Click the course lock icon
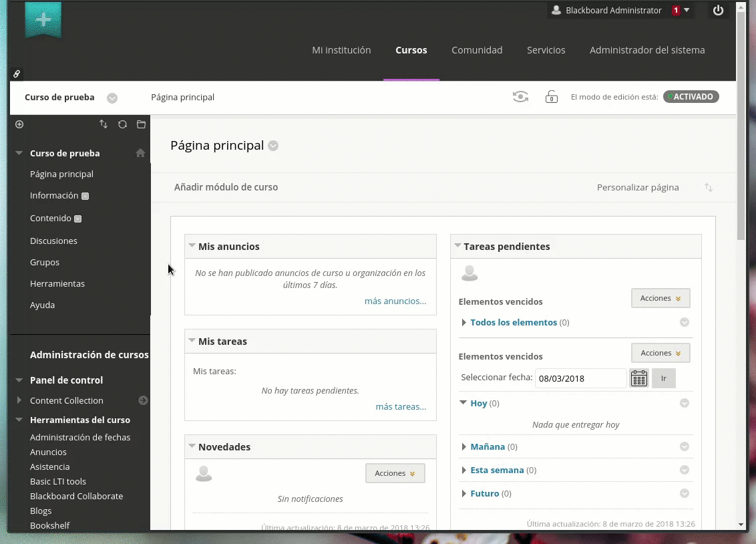Screen dimensions: 756x544 pos(551,97)
